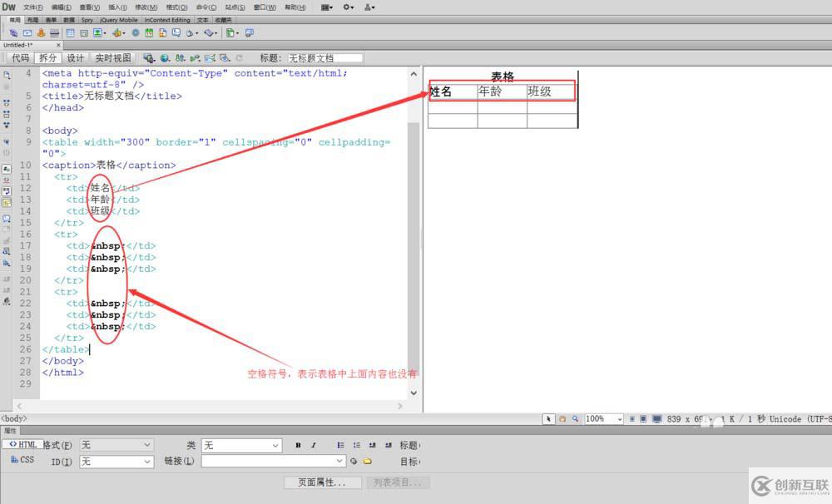The image size is (832, 504).
Task: Open the 100% zoom level dropdown
Action: tap(604, 419)
